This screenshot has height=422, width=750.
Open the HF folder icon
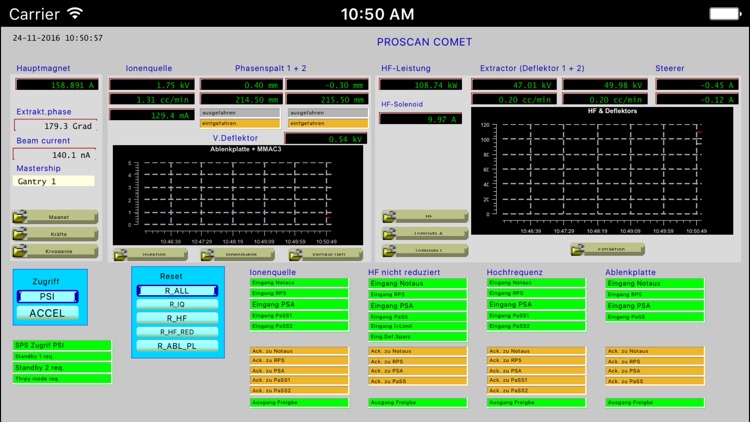point(389,217)
